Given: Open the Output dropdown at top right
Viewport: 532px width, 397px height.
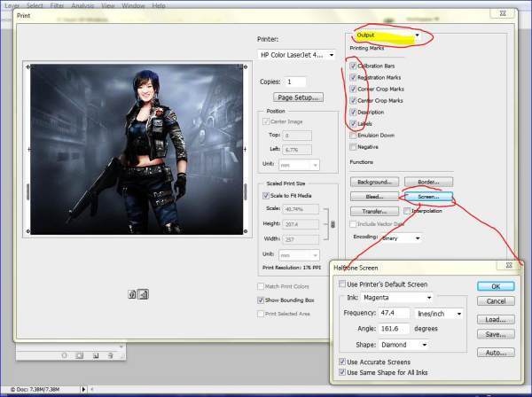Looking at the screenshot, I should [x=386, y=36].
